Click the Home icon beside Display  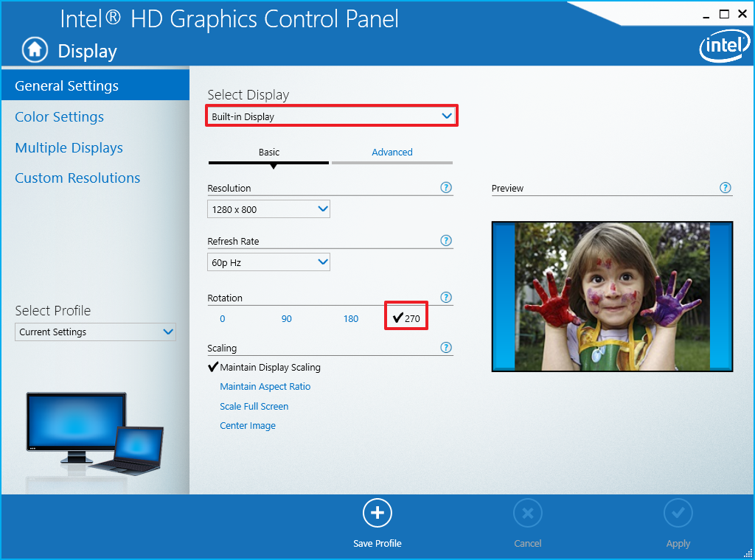coord(35,49)
